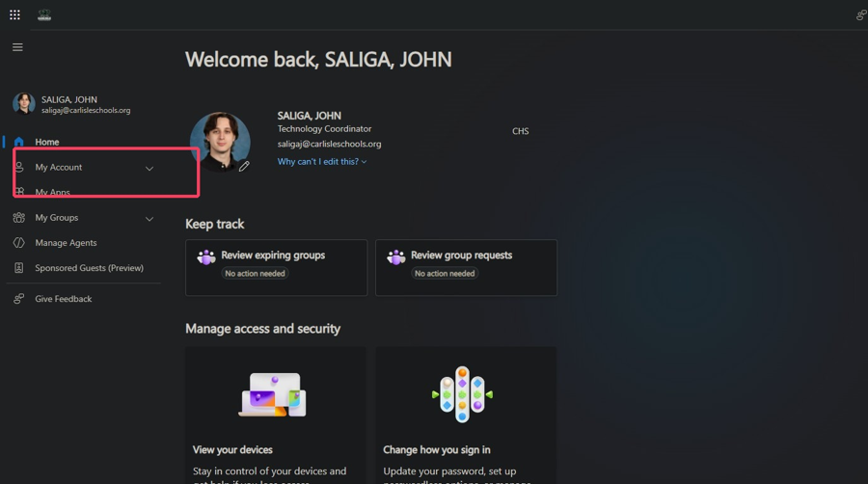Click the pencil icon to edit profile photo
868x484 pixels.
click(244, 166)
